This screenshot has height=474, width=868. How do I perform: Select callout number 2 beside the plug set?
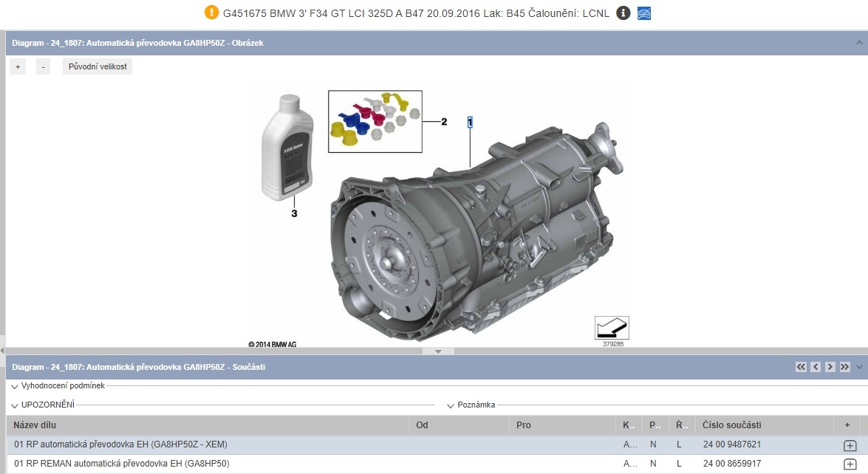pos(444,122)
